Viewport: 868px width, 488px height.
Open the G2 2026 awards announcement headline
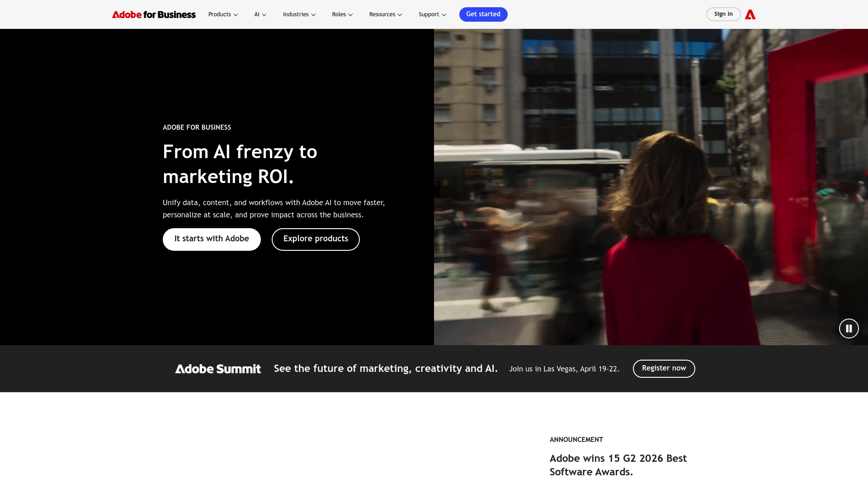(x=618, y=465)
